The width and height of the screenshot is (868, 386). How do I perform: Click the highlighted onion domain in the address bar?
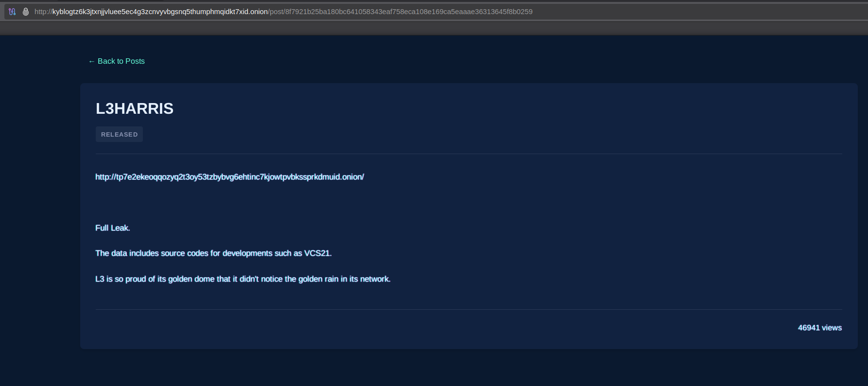pyautogui.click(x=160, y=12)
